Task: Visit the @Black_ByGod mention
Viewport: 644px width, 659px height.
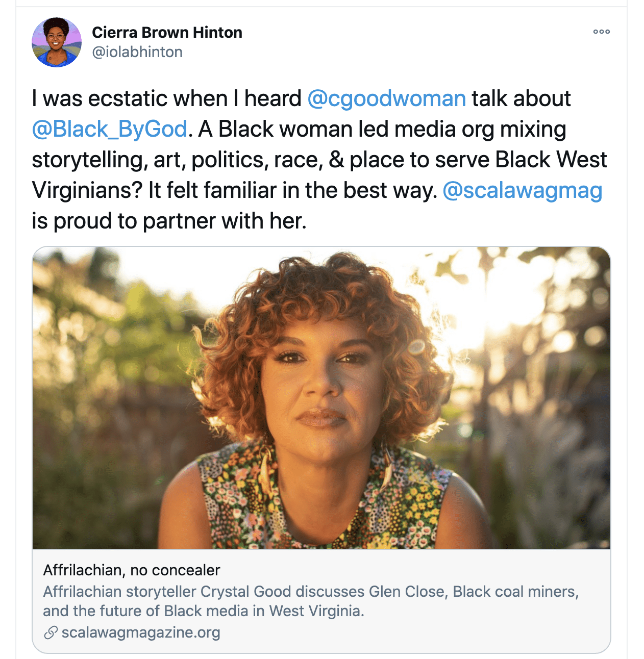Action: 109,129
